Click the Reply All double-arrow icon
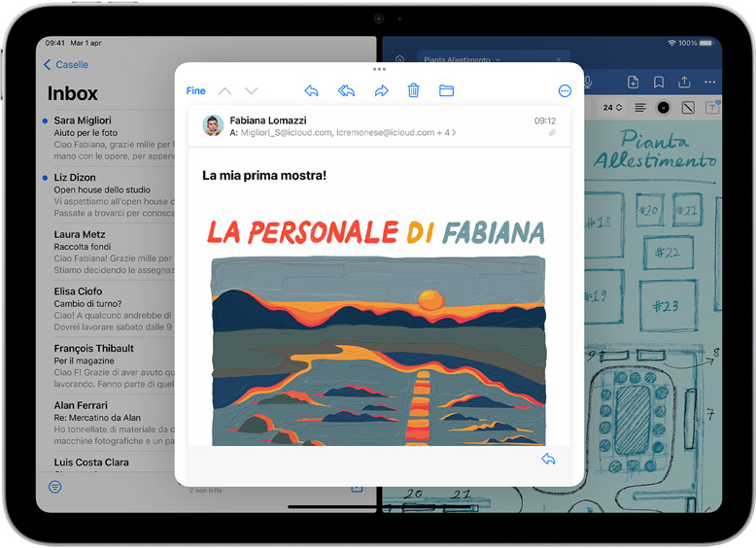The image size is (756, 548). coord(346,90)
